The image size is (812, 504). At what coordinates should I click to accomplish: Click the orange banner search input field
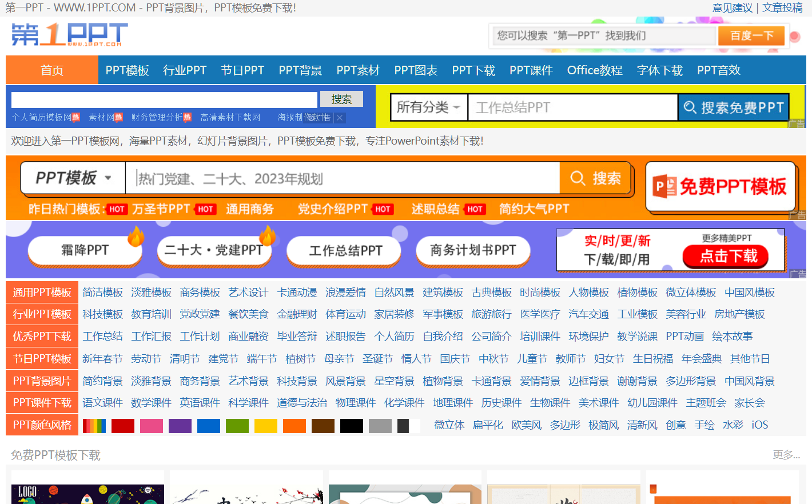pos(343,178)
